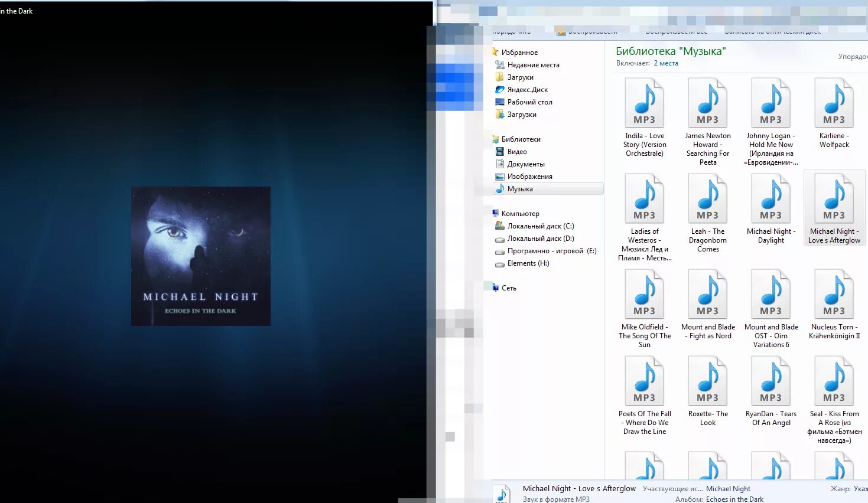Select Karliene - Wolfpack MP3 file
This screenshot has width=868, height=503.
click(834, 112)
